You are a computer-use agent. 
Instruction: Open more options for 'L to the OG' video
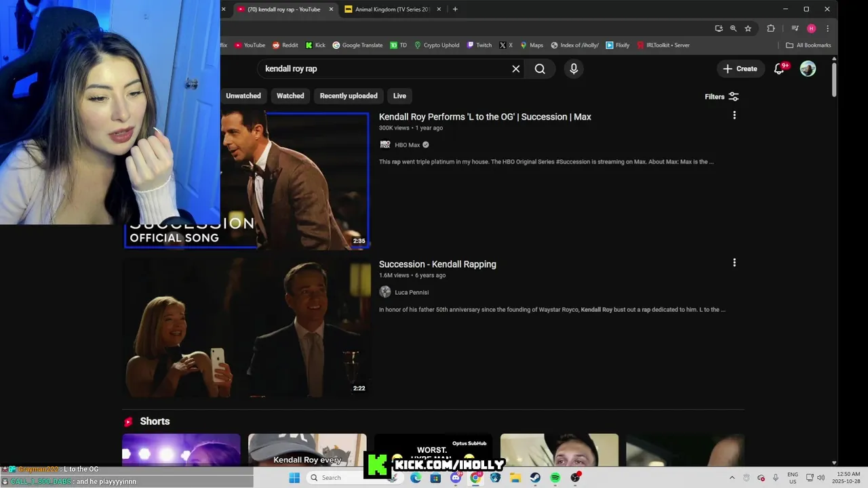point(734,115)
